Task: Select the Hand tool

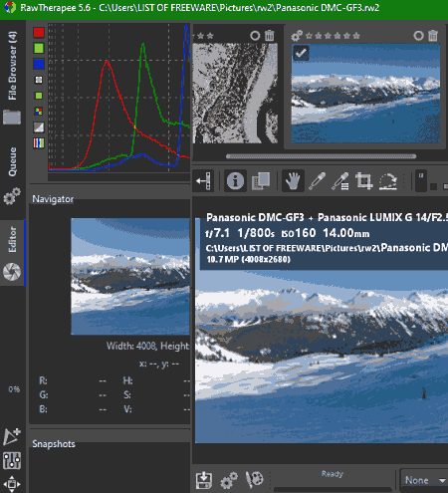Action: [x=293, y=181]
